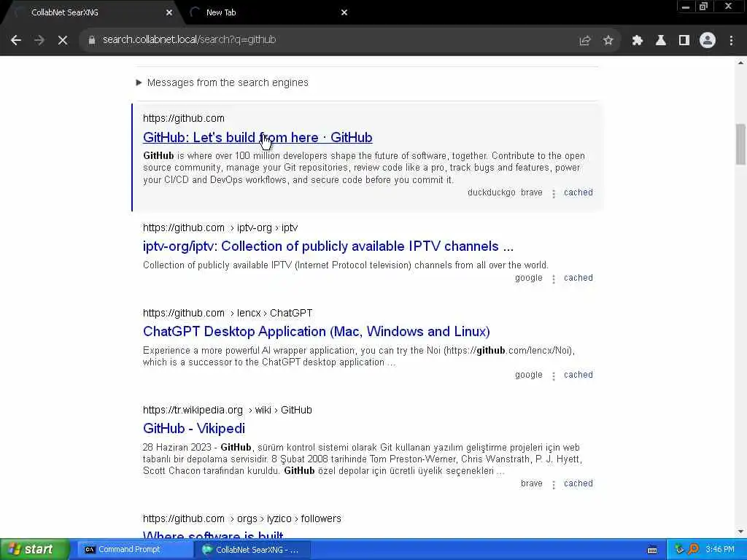Viewport: 747px width, 560px height.
Task: Open three-dot options for ChatGPT result
Action: (554, 376)
